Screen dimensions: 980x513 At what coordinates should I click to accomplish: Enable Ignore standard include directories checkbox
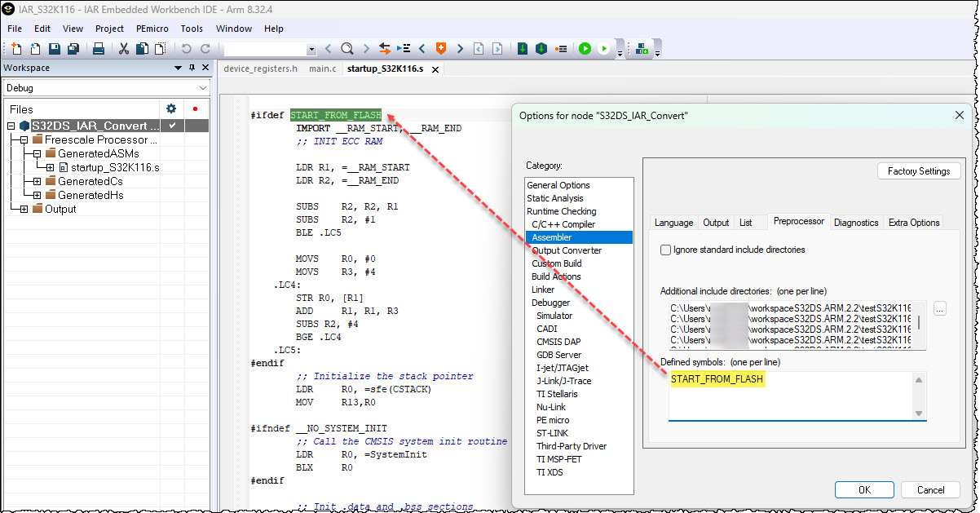(x=665, y=250)
